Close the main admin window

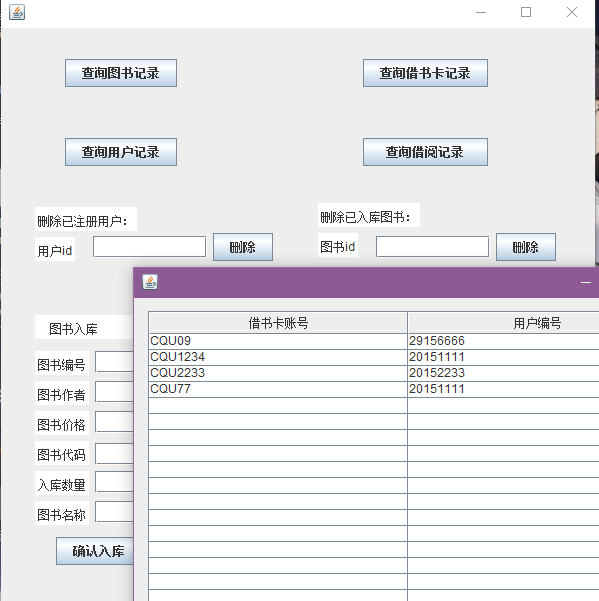pos(572,12)
